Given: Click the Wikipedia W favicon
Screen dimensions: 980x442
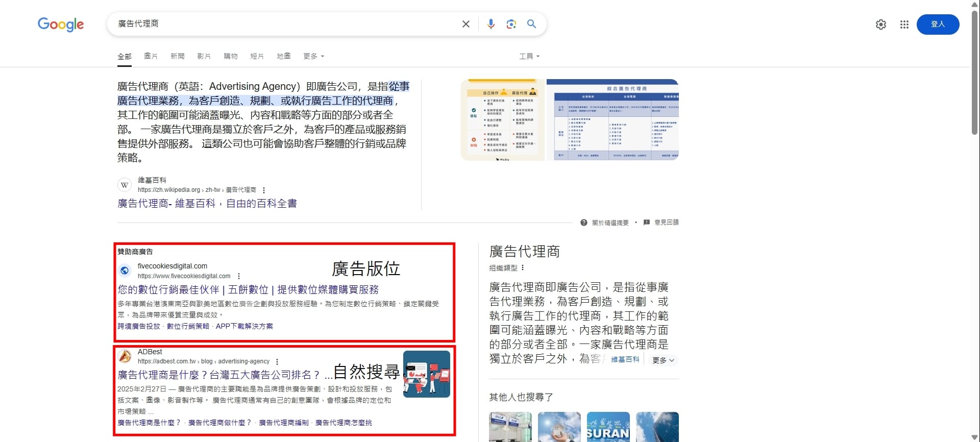Looking at the screenshot, I should click(x=125, y=185).
